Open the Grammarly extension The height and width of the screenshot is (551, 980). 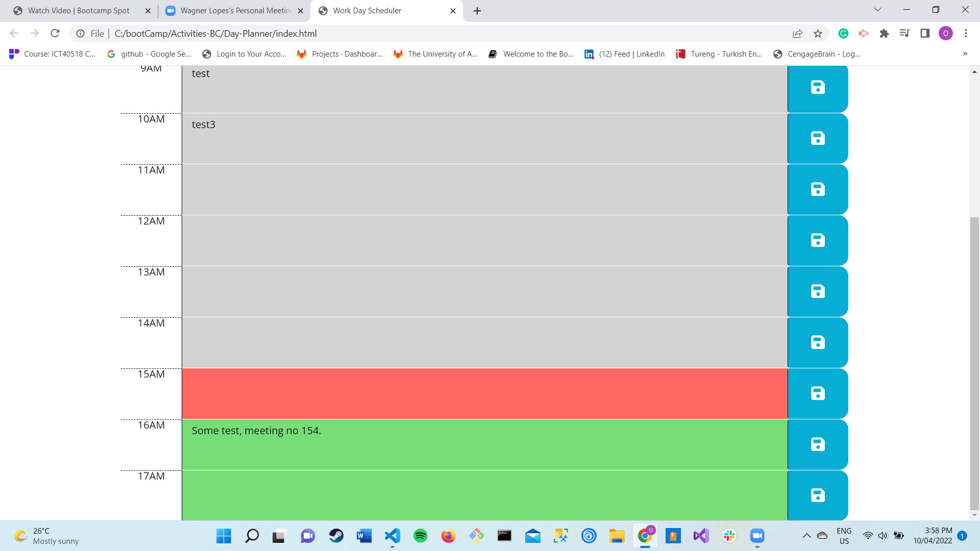(x=843, y=33)
